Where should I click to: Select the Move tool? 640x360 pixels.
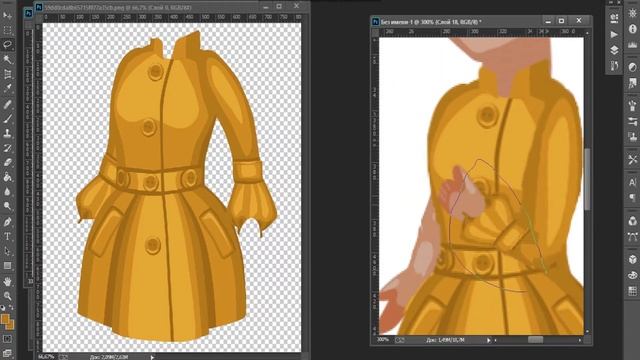pos(7,16)
